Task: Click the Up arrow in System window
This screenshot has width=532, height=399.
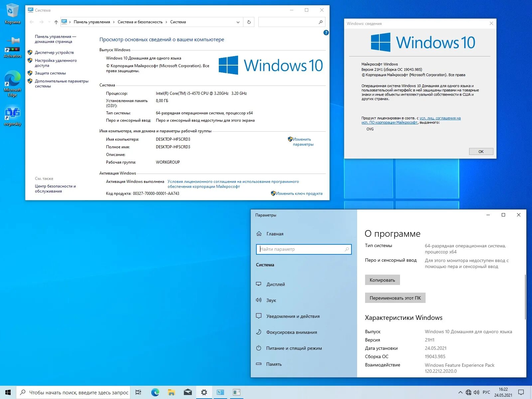Action: click(x=56, y=22)
